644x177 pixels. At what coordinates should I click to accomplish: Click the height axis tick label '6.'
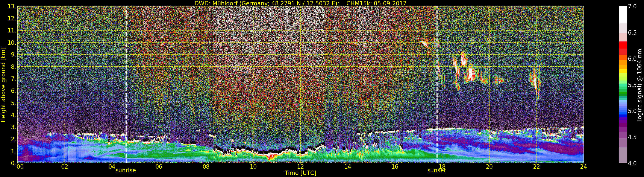[13, 91]
